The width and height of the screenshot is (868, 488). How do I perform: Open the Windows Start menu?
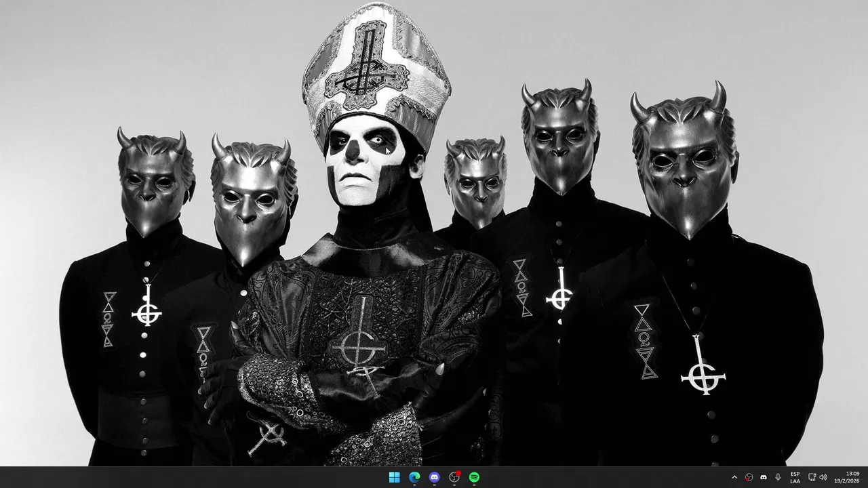point(394,477)
